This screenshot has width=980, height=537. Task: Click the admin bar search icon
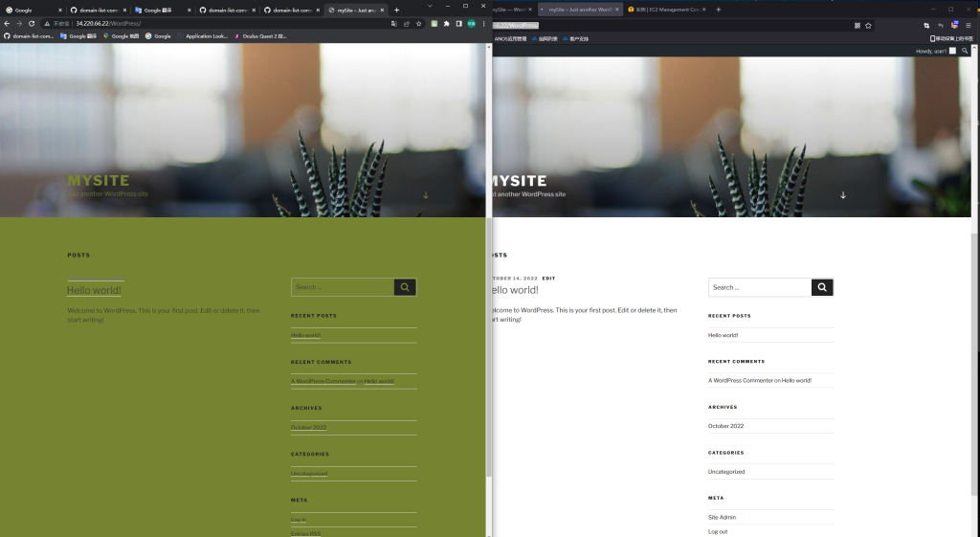(x=967, y=51)
